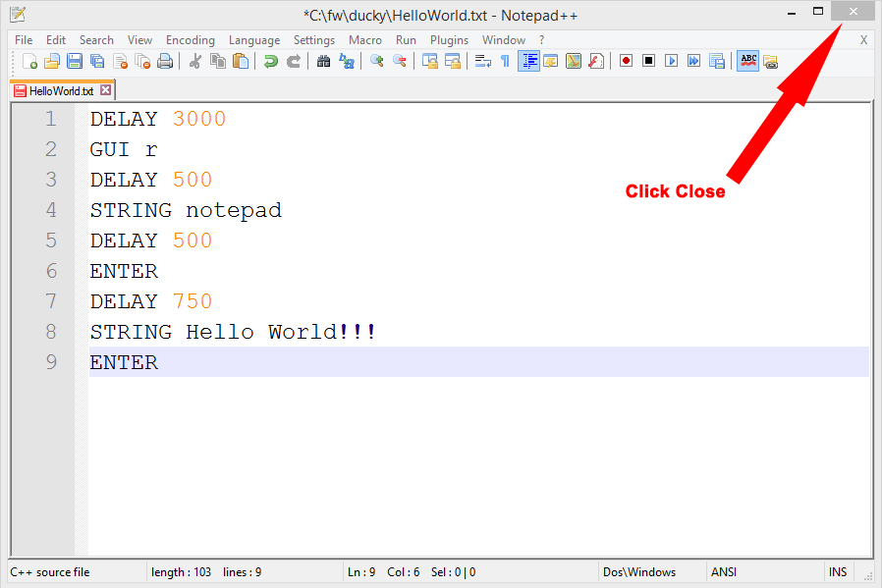882x588 pixels.
Task: Zoom out with the magnifier minus icon
Action: (x=400, y=61)
